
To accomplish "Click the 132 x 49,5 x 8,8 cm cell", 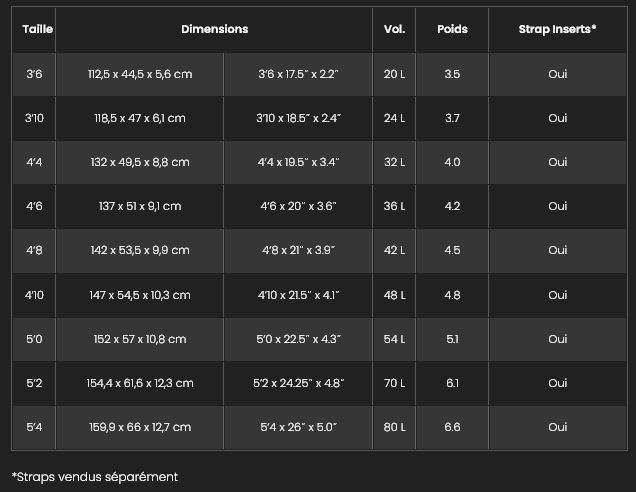I will [140, 162].
